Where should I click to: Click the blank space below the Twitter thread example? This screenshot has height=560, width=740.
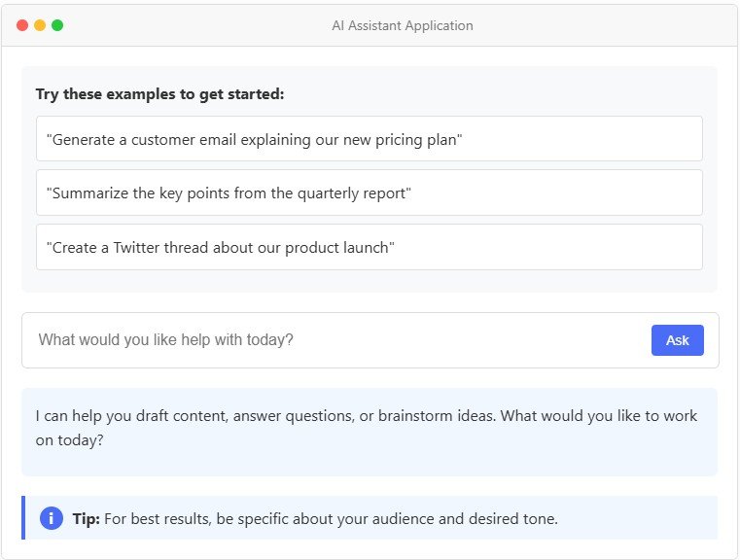(x=369, y=281)
